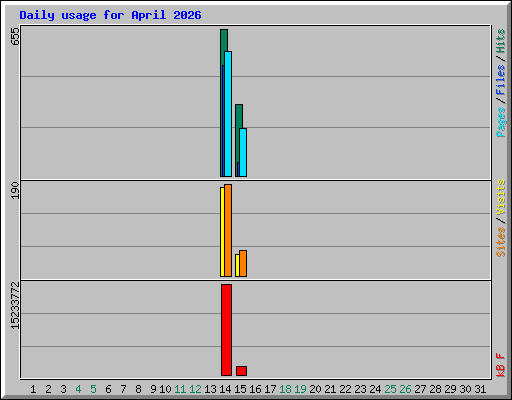
Task: Click the Files legend label
Action: point(500,80)
